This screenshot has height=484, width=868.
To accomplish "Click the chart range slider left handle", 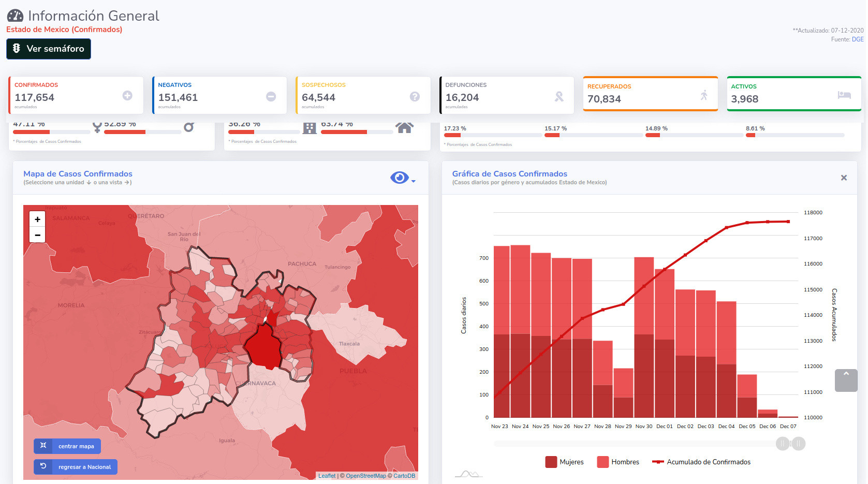I will [x=783, y=444].
